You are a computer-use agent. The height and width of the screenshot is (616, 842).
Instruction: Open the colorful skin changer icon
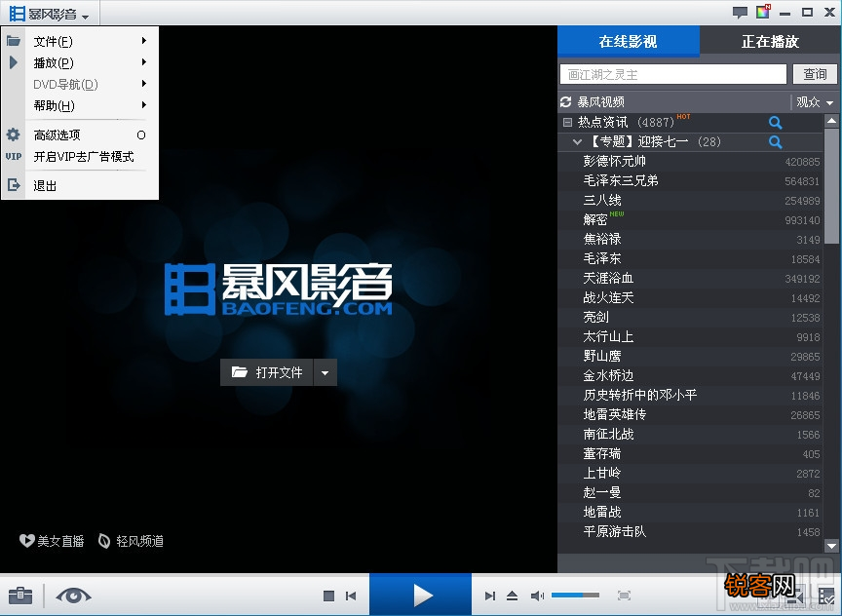click(763, 12)
